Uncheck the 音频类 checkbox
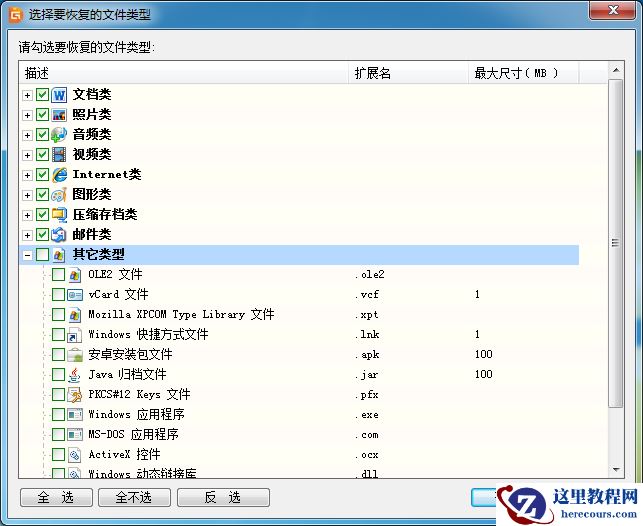The width and height of the screenshot is (643, 526). tap(42, 134)
